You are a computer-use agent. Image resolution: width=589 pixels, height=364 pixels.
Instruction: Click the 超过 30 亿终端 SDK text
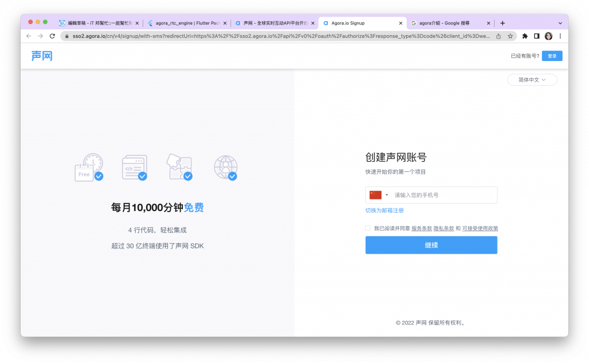click(158, 246)
